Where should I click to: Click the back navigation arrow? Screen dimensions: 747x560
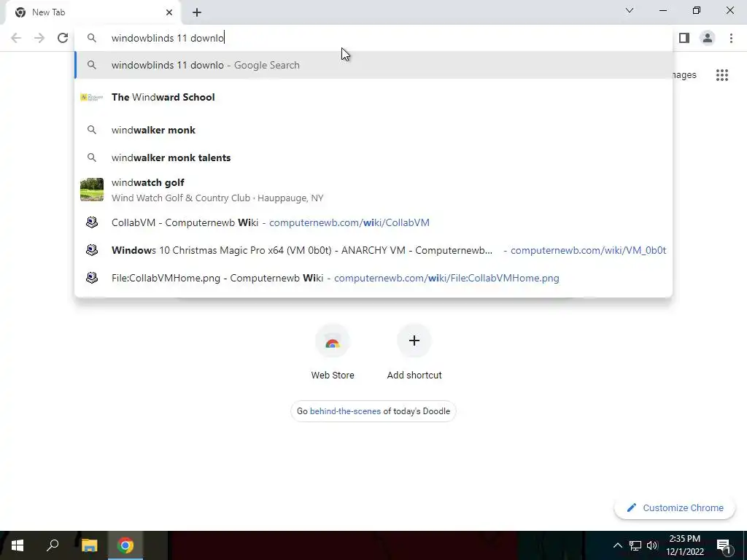tap(16, 38)
